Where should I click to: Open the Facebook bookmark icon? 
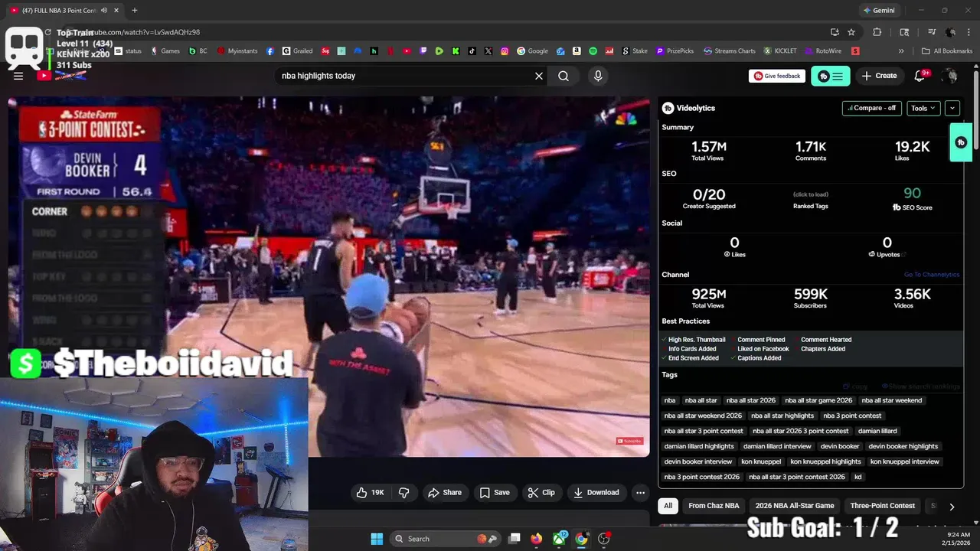270,51
